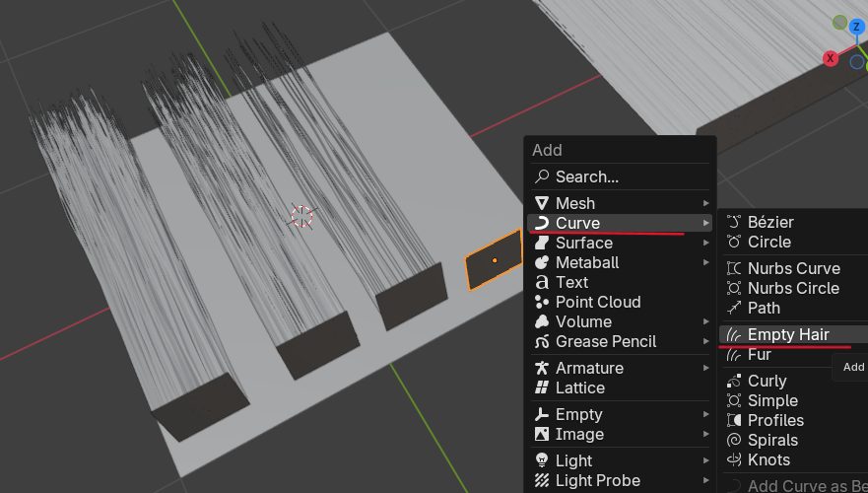Click the Nurbs Circle icon in submenu
The width and height of the screenshot is (868, 493).
click(733, 289)
